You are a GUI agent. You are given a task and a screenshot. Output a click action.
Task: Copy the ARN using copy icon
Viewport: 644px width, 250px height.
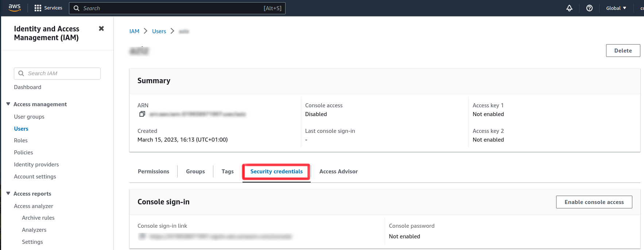(142, 114)
